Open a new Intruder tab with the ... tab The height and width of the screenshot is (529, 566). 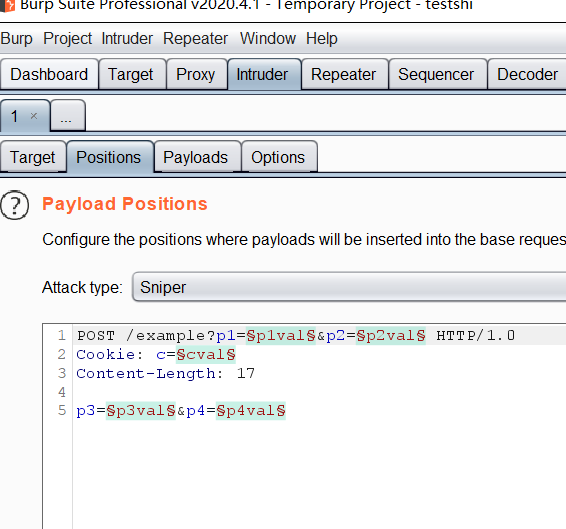(68, 116)
